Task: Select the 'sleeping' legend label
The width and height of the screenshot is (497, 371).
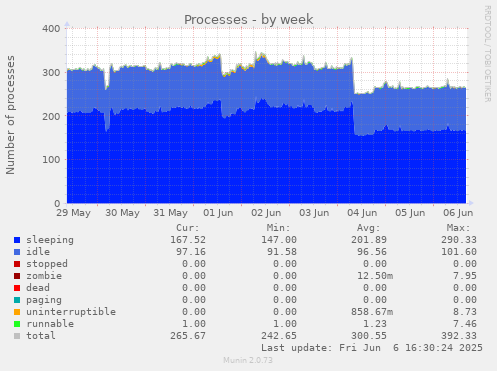Action: [50, 240]
